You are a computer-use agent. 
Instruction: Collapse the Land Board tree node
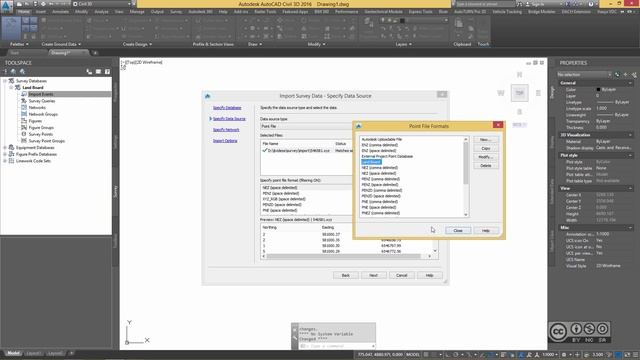[11, 87]
